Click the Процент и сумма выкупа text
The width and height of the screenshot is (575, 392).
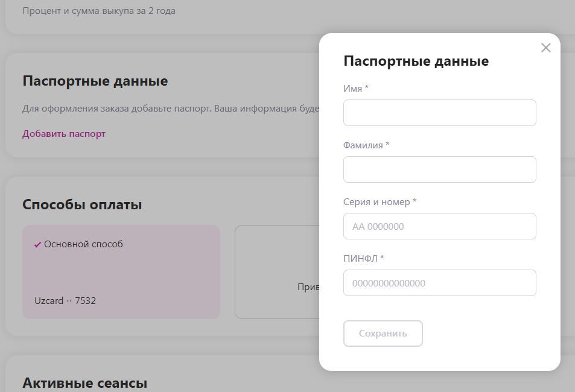coord(99,11)
